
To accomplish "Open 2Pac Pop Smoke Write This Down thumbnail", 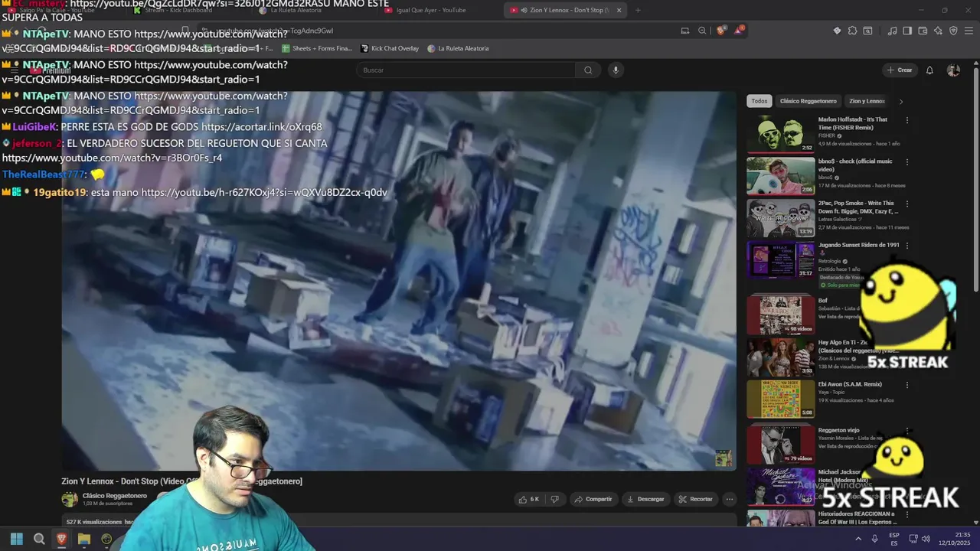I will (781, 218).
